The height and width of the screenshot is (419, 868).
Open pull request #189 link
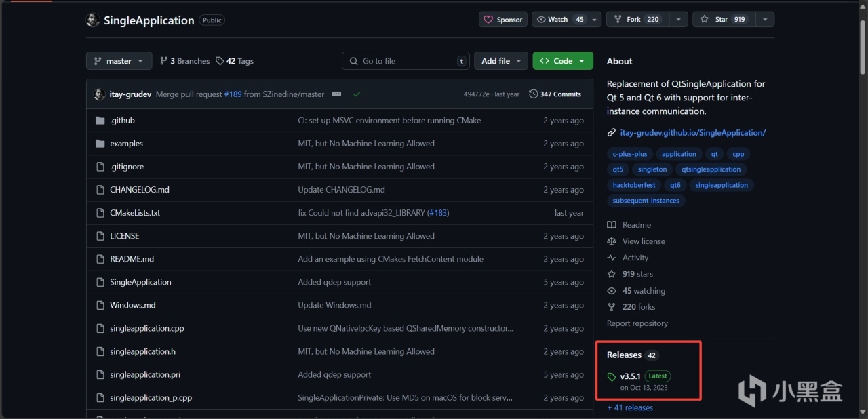click(x=233, y=94)
